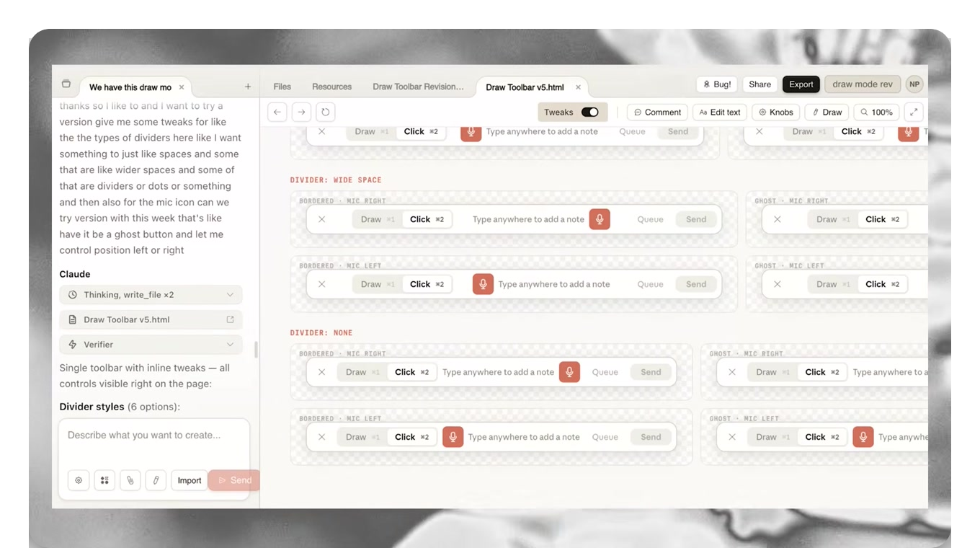Dismiss Wide Space Bordered Mic Right toolbar with X

322,219
